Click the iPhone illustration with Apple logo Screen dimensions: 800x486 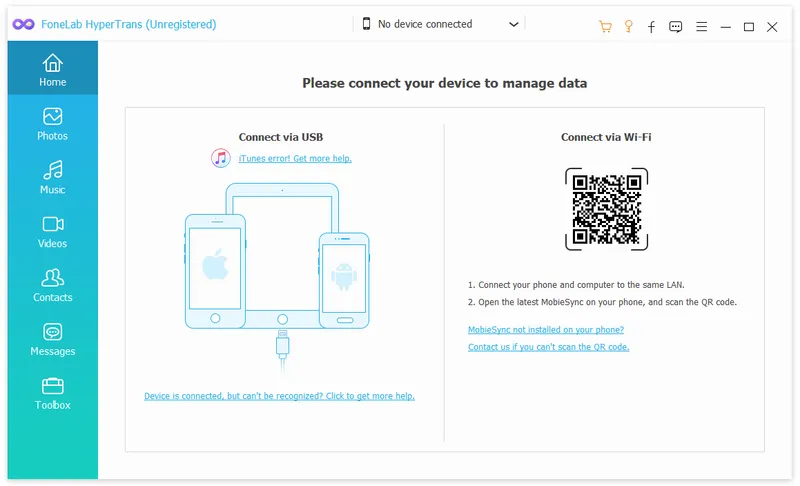(x=215, y=271)
